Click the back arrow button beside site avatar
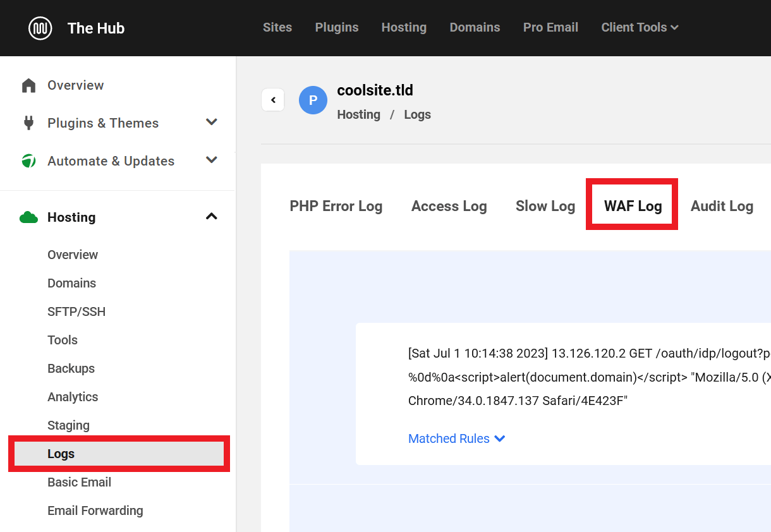This screenshot has width=771, height=532. [x=273, y=100]
